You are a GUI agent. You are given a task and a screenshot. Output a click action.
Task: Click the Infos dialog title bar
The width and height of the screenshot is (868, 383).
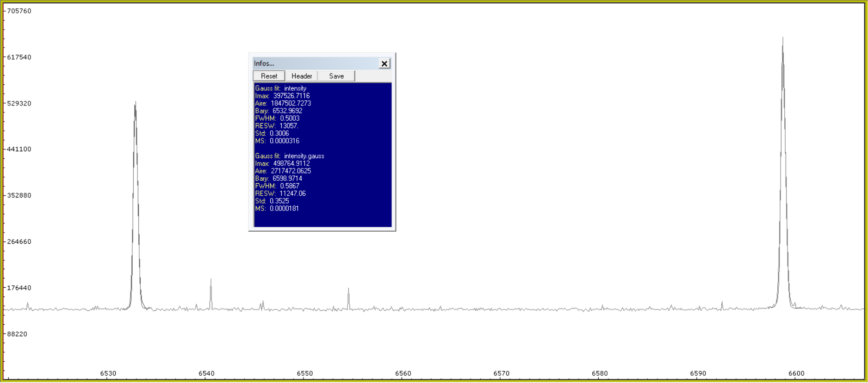315,63
